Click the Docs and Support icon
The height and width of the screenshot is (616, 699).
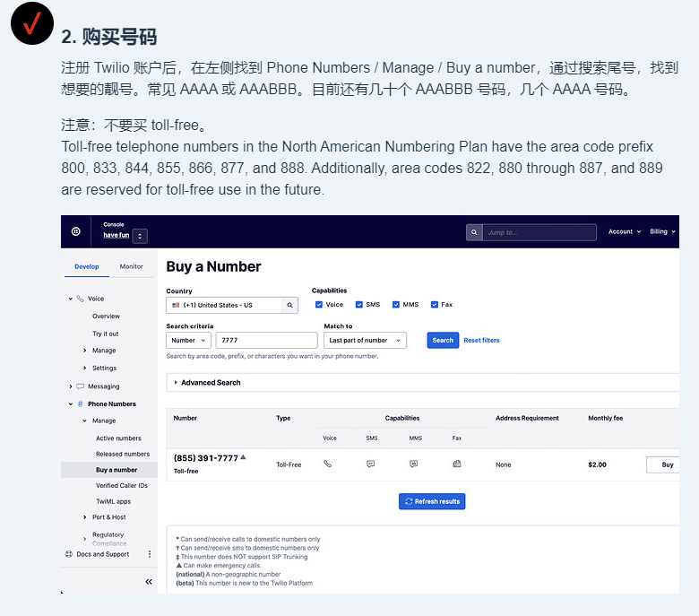pos(69,554)
